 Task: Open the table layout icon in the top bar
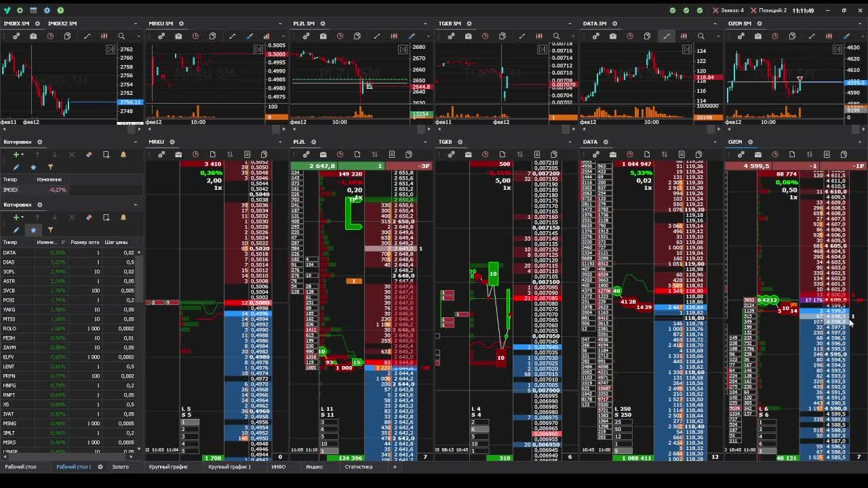(x=33, y=10)
